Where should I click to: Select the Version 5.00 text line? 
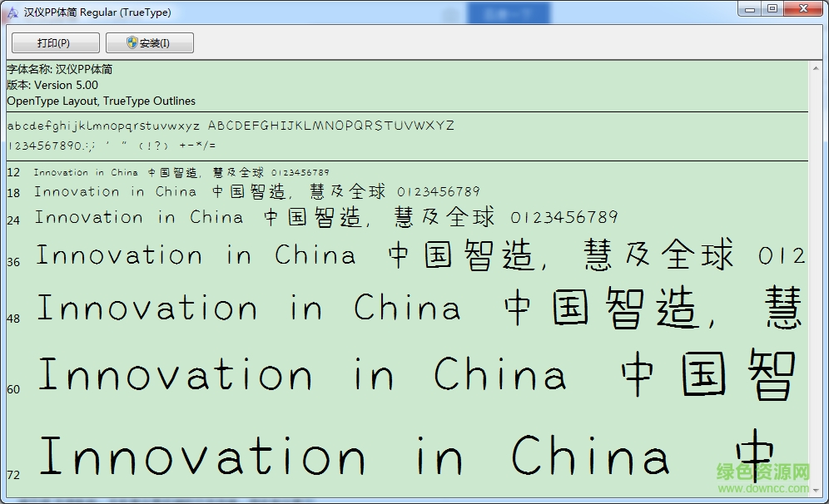[x=52, y=85]
